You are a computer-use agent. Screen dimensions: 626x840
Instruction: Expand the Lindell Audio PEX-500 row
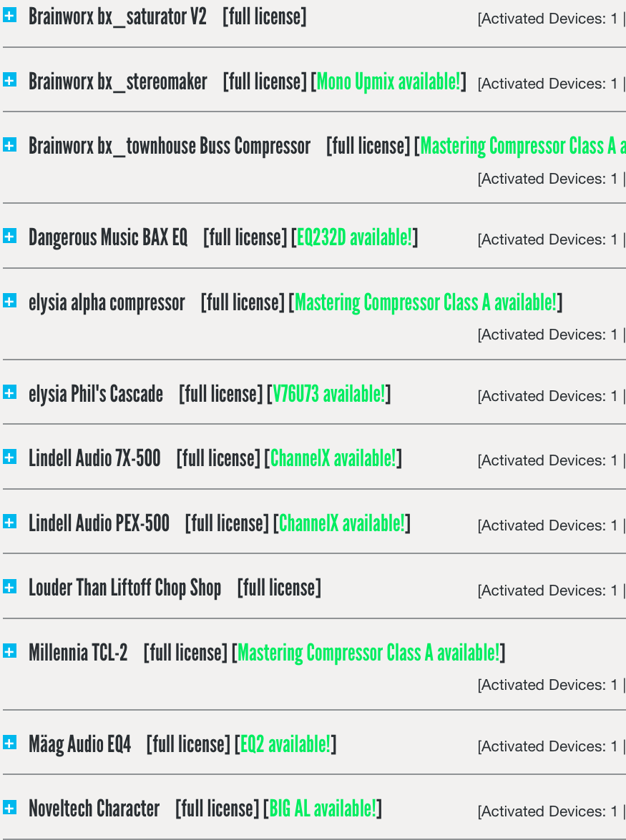click(x=9, y=522)
